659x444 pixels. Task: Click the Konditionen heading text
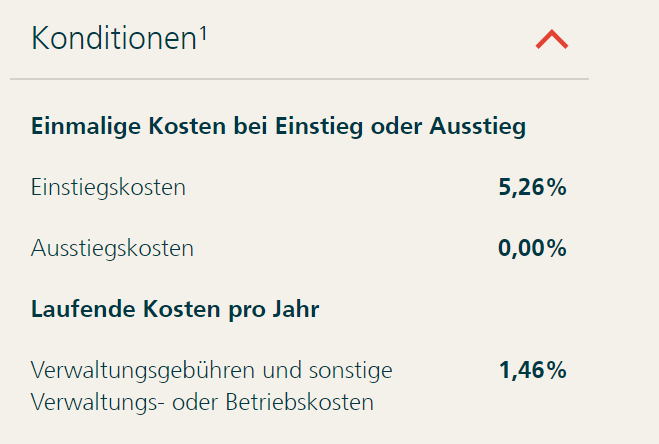tap(113, 39)
